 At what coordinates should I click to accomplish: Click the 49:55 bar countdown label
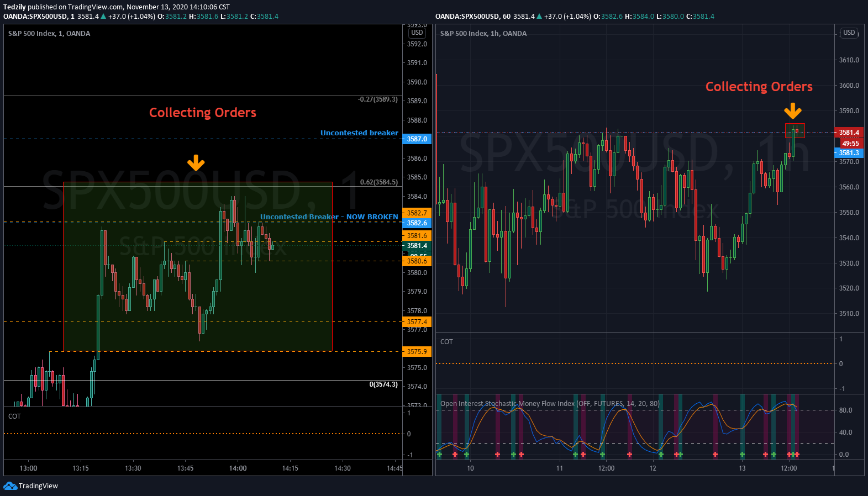pos(850,144)
